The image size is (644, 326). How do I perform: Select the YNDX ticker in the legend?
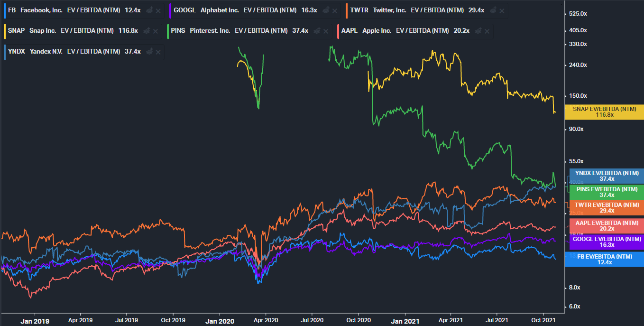17,51
